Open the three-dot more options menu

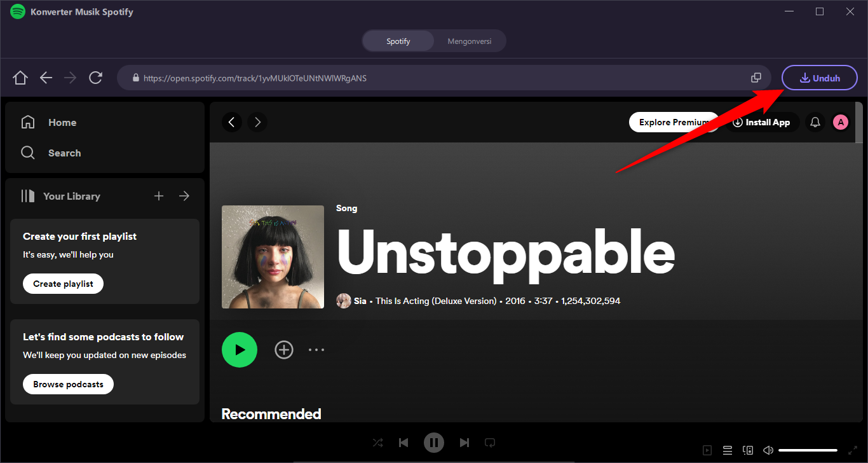(316, 350)
